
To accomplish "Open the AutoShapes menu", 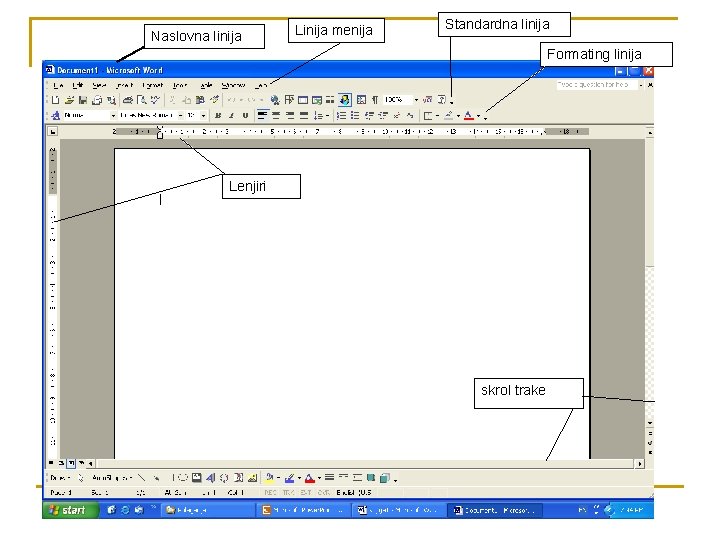I will point(112,478).
